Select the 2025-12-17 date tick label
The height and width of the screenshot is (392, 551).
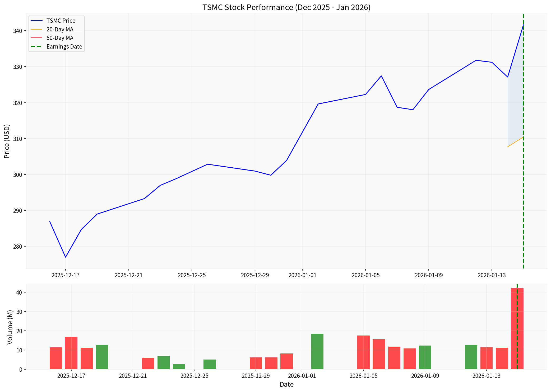65,275
